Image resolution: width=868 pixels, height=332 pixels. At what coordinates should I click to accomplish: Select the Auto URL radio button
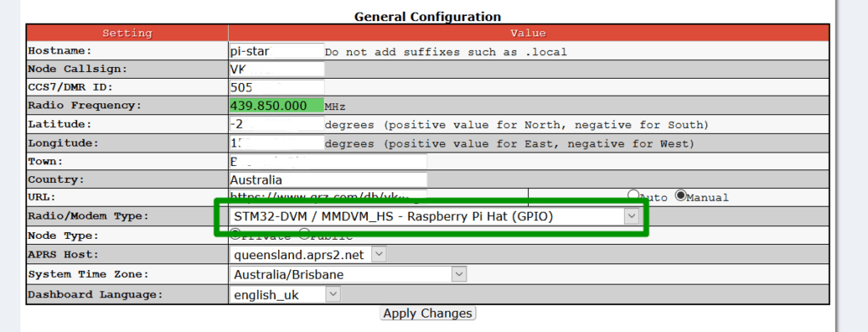point(632,196)
